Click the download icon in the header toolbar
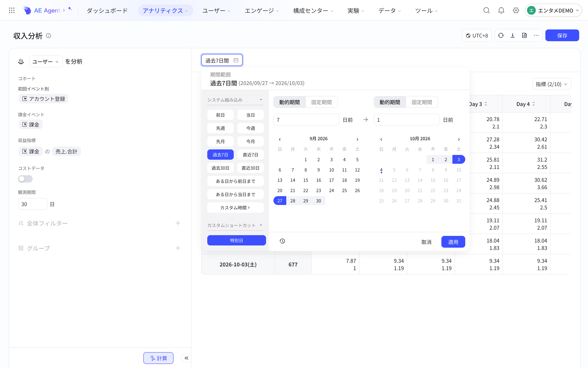 point(513,36)
